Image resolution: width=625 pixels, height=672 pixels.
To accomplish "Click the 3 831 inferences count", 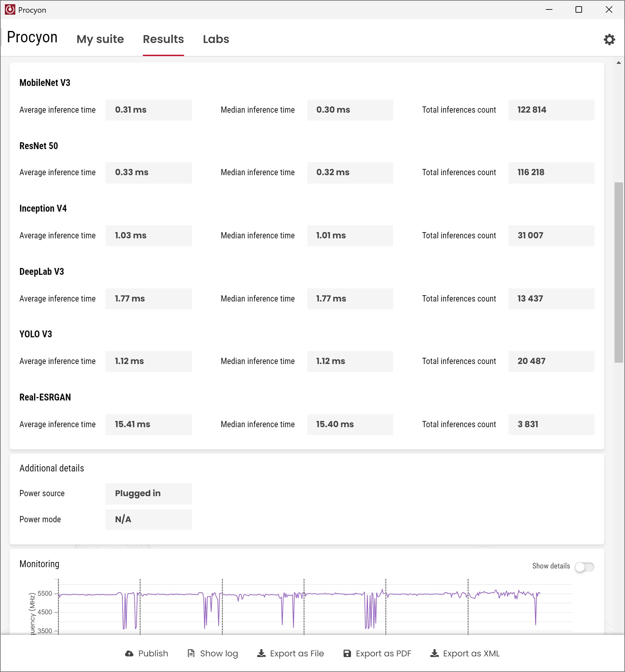I will tap(551, 425).
